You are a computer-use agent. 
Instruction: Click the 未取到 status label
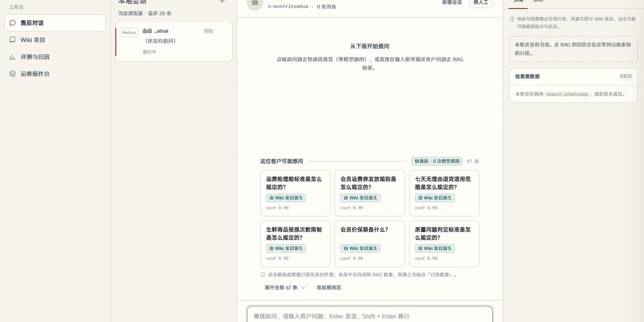[625, 76]
